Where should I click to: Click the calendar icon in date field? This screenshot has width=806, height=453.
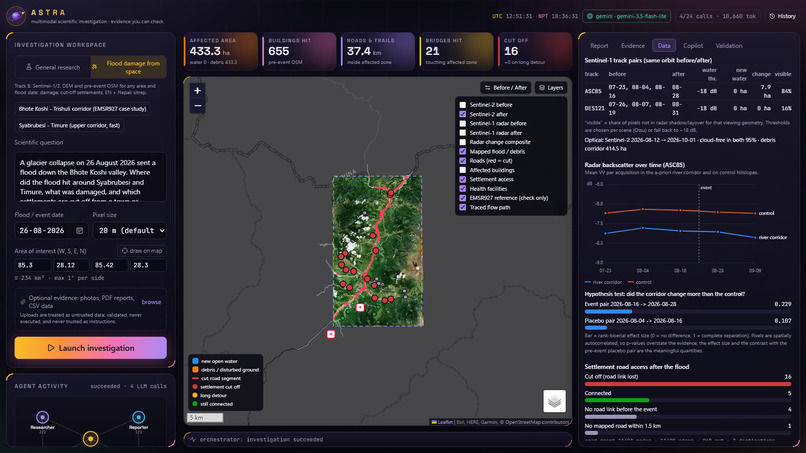point(79,231)
